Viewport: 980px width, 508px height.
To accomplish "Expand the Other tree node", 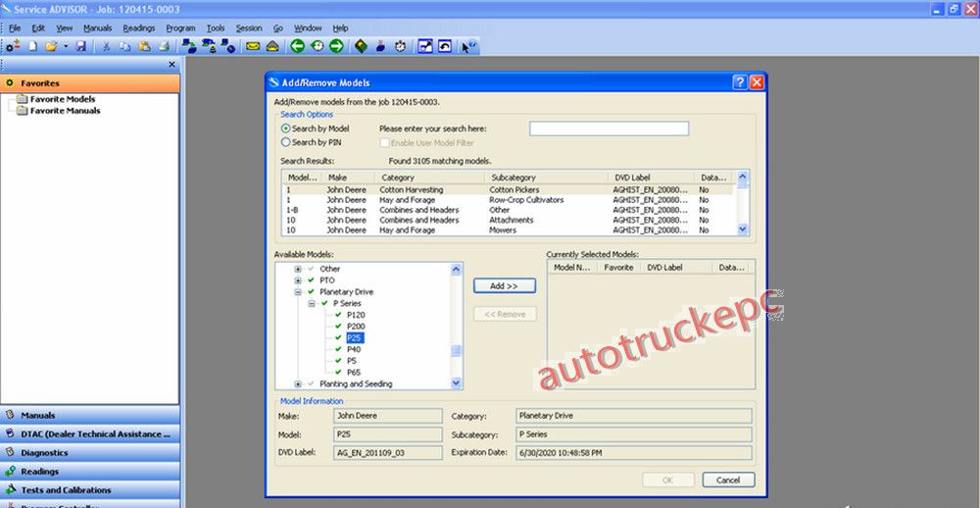I will click(298, 269).
